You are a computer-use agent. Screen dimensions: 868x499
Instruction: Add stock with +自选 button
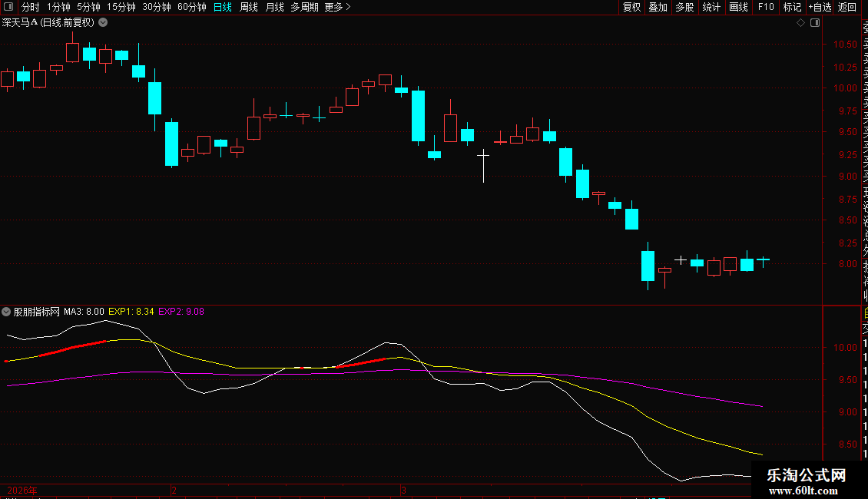820,7
